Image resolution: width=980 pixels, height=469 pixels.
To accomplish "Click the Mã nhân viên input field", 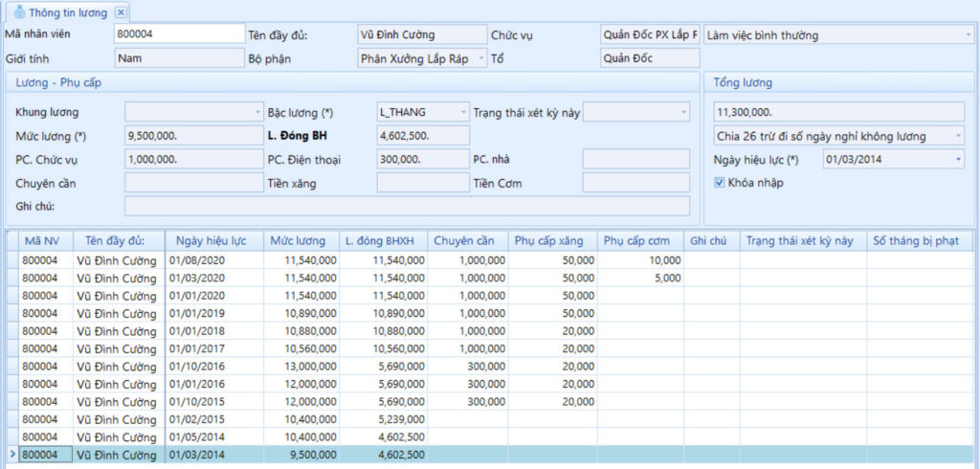I will (180, 33).
